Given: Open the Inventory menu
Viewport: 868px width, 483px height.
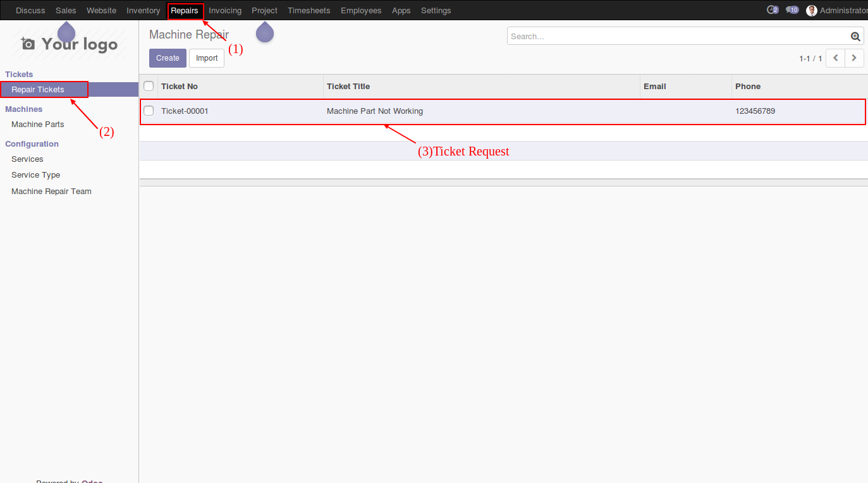Looking at the screenshot, I should click(143, 10).
